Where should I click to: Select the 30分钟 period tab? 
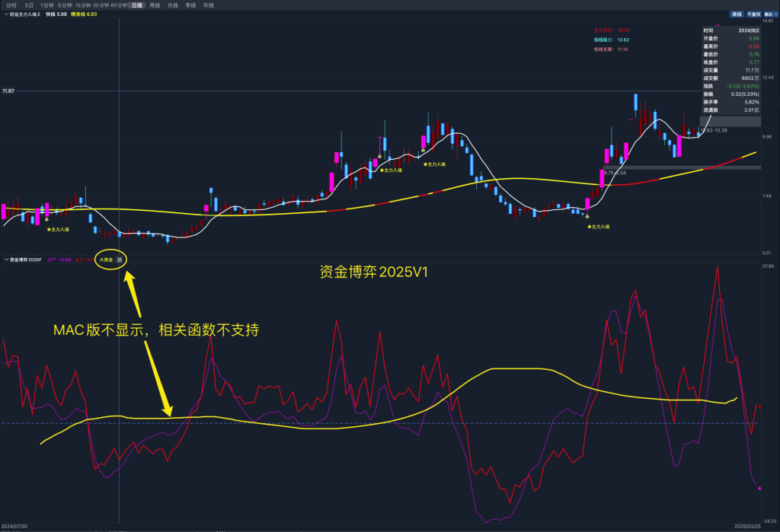pos(101,5)
